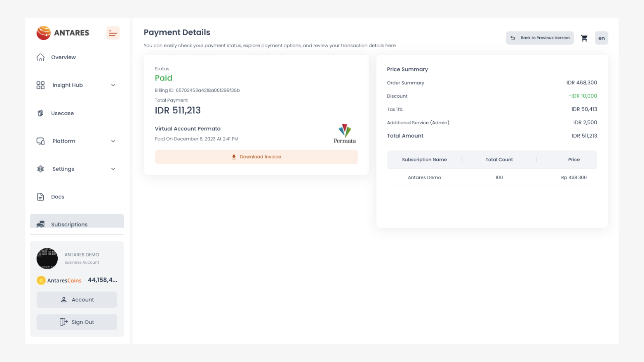
Task: Open the en language selector
Action: (601, 38)
